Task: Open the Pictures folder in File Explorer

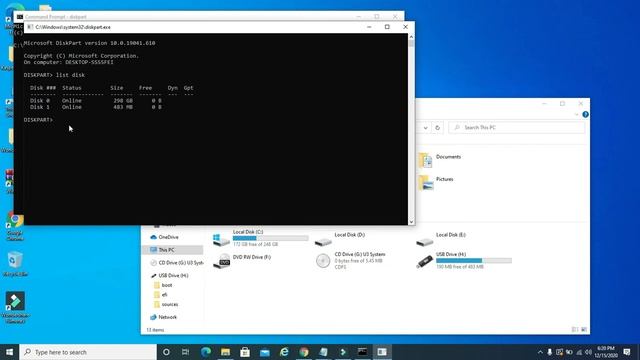Action: [x=436, y=182]
